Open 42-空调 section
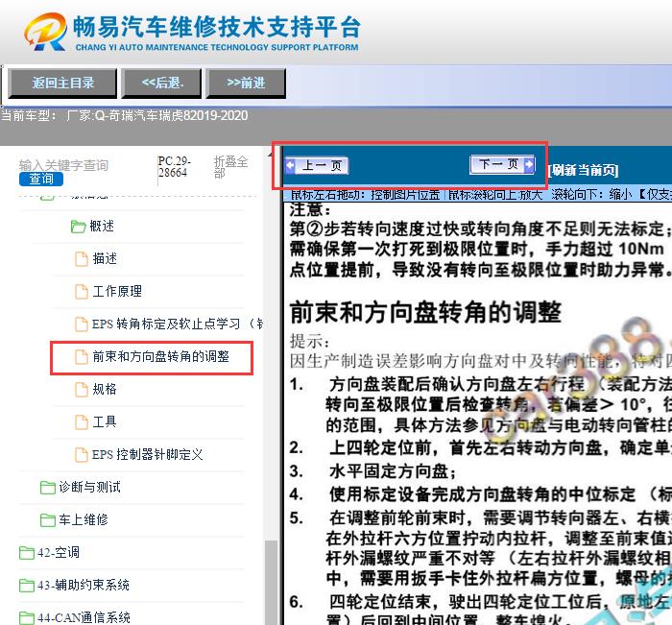 click(59, 552)
